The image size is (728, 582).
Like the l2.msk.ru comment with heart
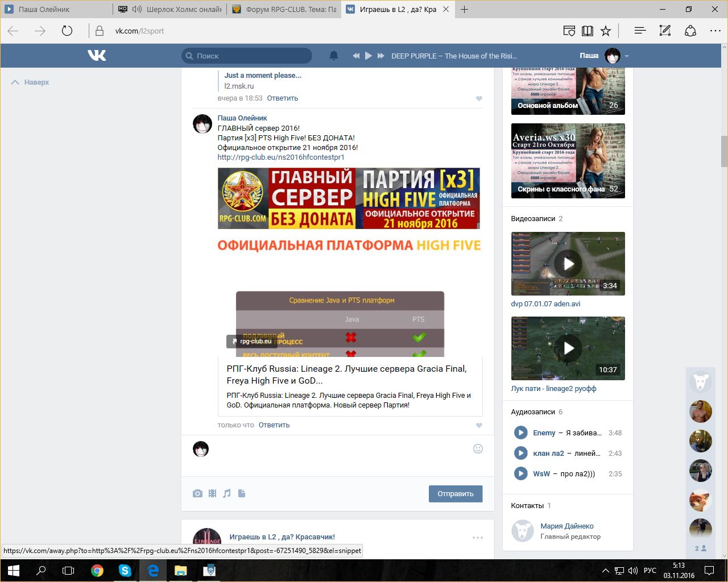479,98
